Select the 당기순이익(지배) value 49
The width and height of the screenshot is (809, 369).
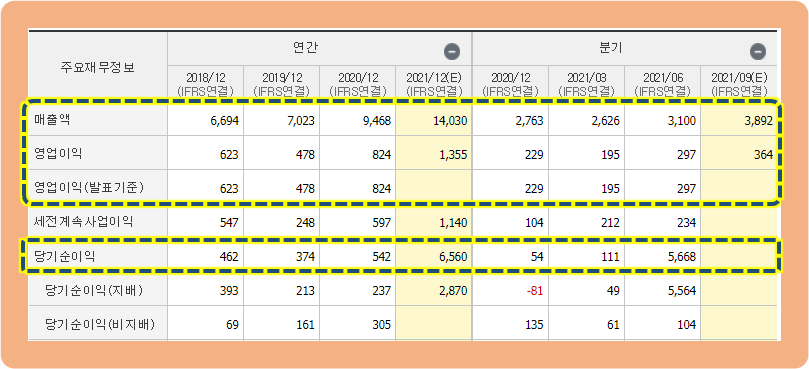(x=613, y=291)
